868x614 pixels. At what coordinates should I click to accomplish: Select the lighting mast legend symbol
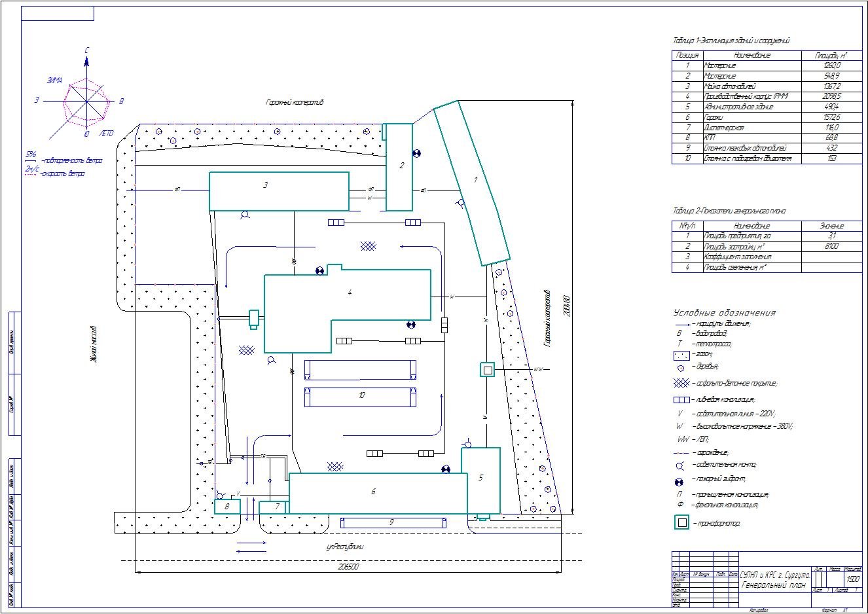click(x=681, y=465)
